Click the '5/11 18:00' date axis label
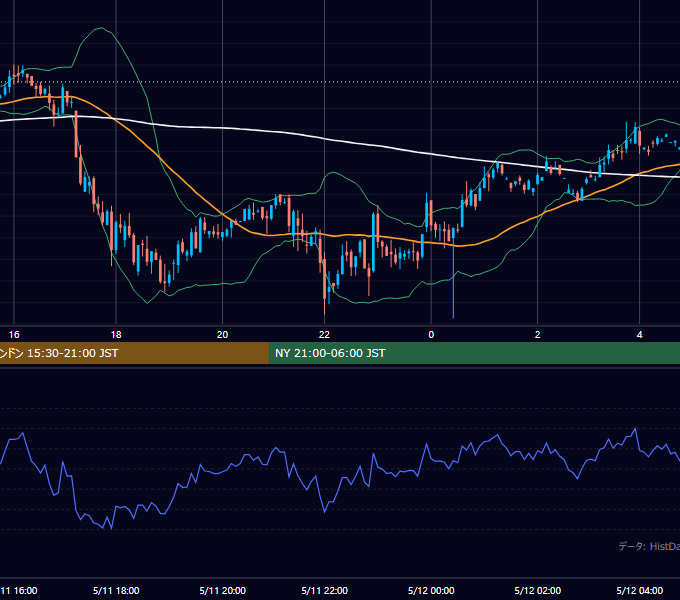 pos(116,590)
